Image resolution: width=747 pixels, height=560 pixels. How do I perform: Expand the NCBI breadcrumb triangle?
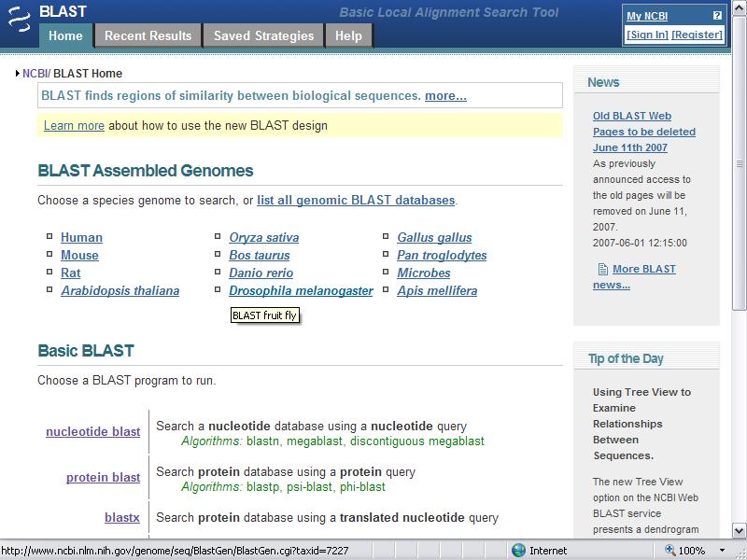18,74
